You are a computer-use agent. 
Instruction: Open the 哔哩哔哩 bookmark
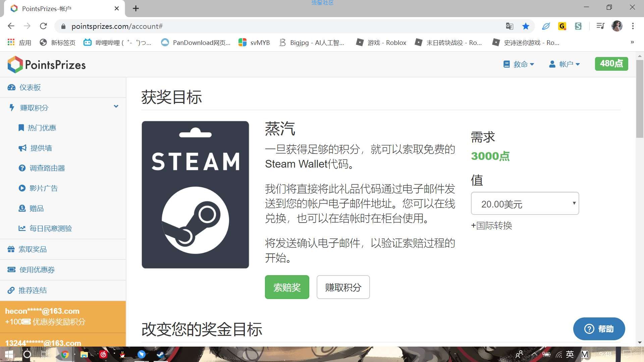pos(117,43)
